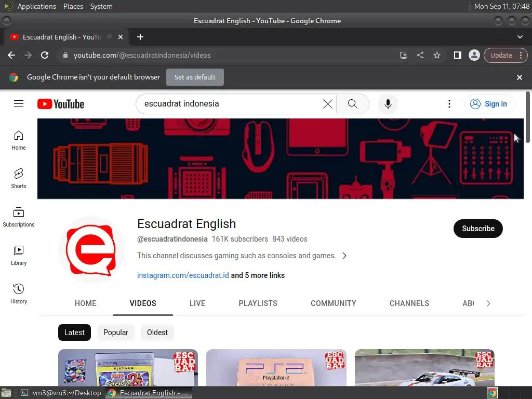Open a new tab with plus

point(140,37)
